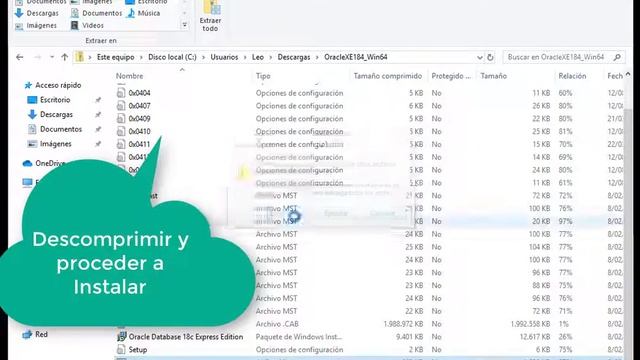Refresh the OracleXE184_Win64 folder view
Screen dimensions: 640x360
[x=490, y=57]
